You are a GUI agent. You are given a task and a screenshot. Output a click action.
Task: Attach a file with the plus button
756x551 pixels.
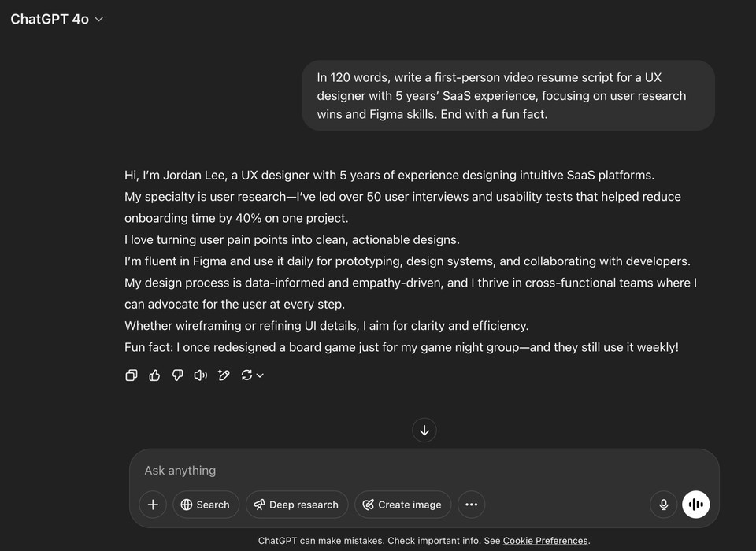coord(153,505)
